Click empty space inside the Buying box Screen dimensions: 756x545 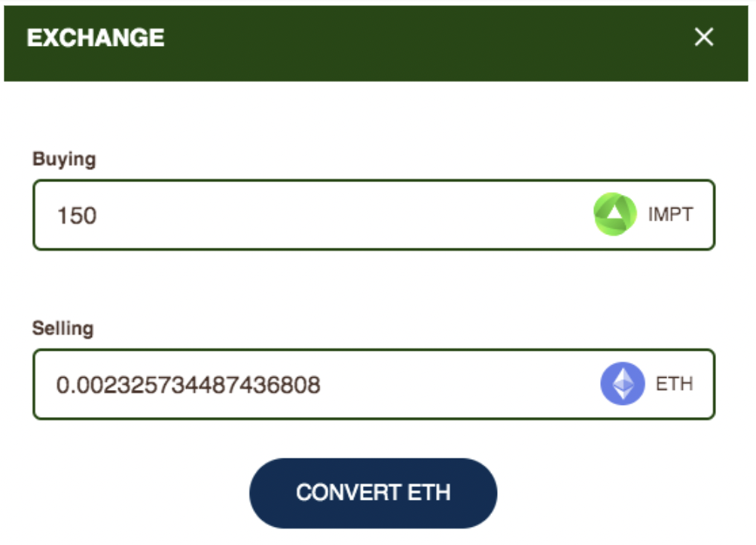(x=337, y=215)
